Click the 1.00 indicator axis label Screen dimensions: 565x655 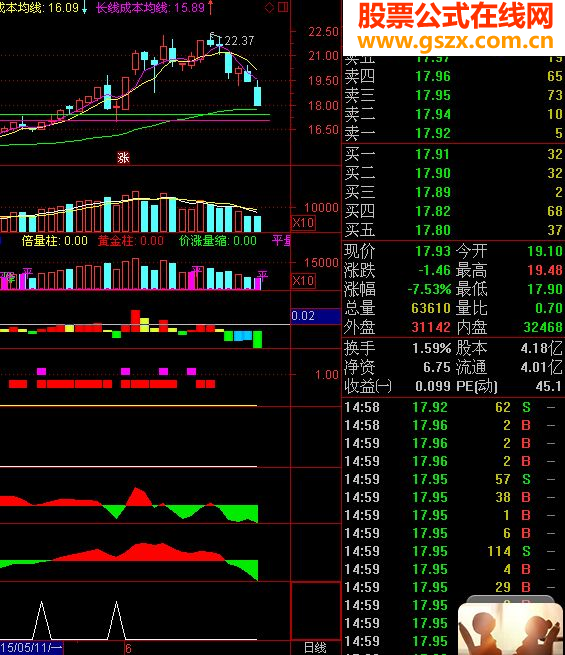(x=327, y=375)
